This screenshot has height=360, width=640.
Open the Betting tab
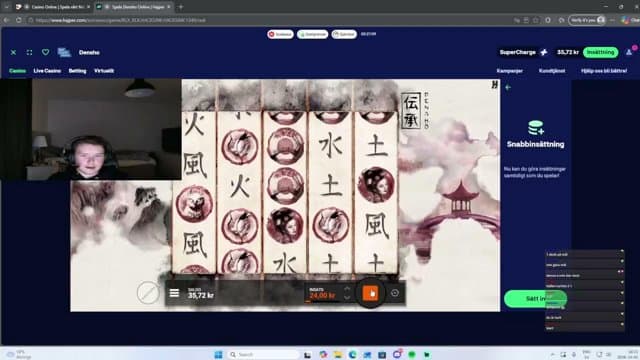point(77,71)
